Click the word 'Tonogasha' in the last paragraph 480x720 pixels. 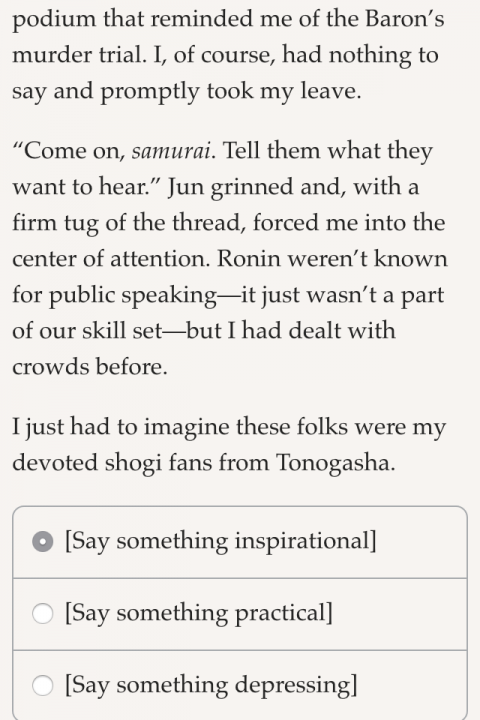(333, 462)
